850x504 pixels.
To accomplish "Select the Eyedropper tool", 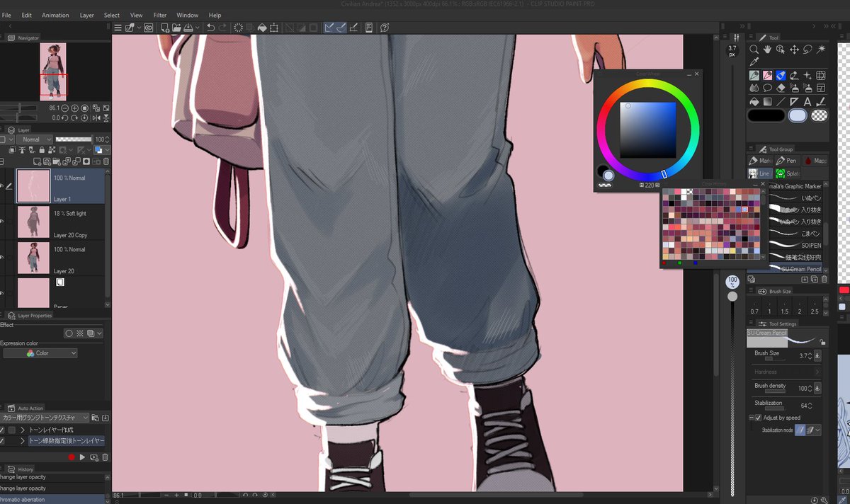I will click(x=754, y=62).
